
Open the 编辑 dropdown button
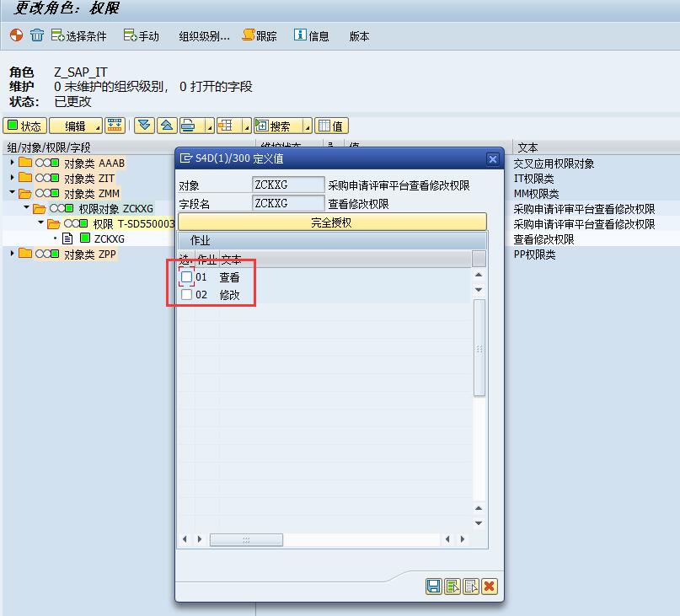click(75, 126)
